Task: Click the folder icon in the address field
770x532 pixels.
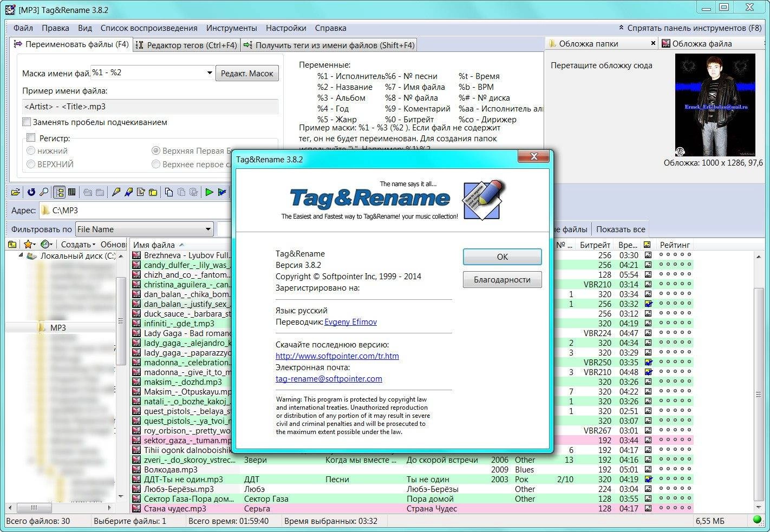Action: coord(45,211)
